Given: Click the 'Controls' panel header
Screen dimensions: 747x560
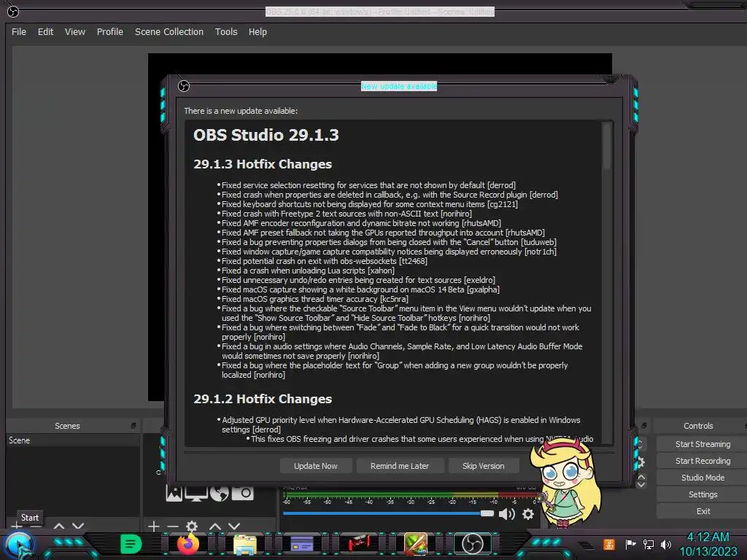Looking at the screenshot, I should click(698, 426).
